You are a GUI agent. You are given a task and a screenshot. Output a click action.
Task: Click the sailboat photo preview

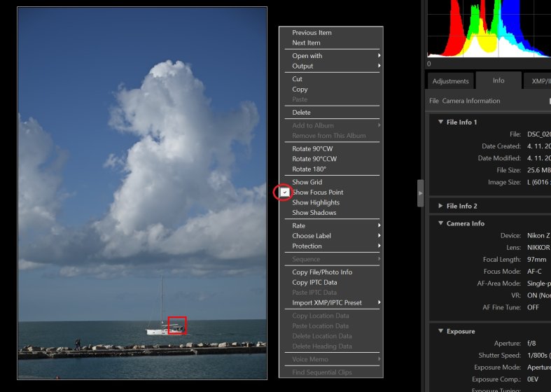pos(142,193)
